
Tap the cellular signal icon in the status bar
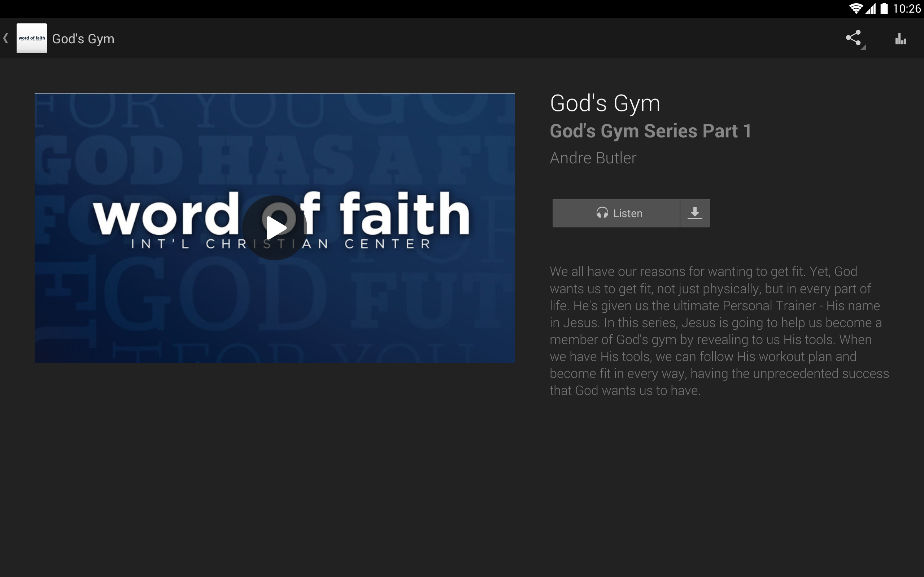[871, 8]
